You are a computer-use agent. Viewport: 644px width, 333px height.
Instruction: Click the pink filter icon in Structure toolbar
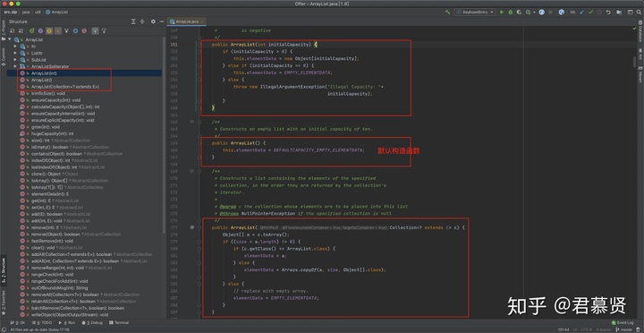coord(84,30)
